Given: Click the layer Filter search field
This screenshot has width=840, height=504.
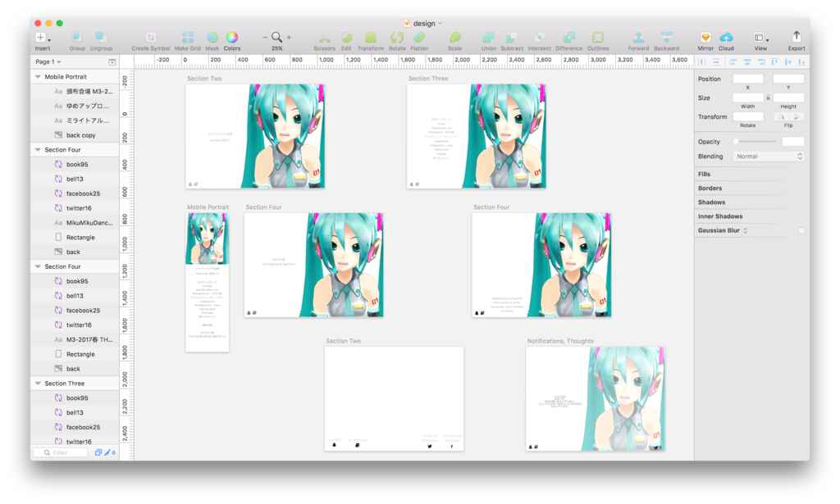Looking at the screenshot, I should (61, 452).
